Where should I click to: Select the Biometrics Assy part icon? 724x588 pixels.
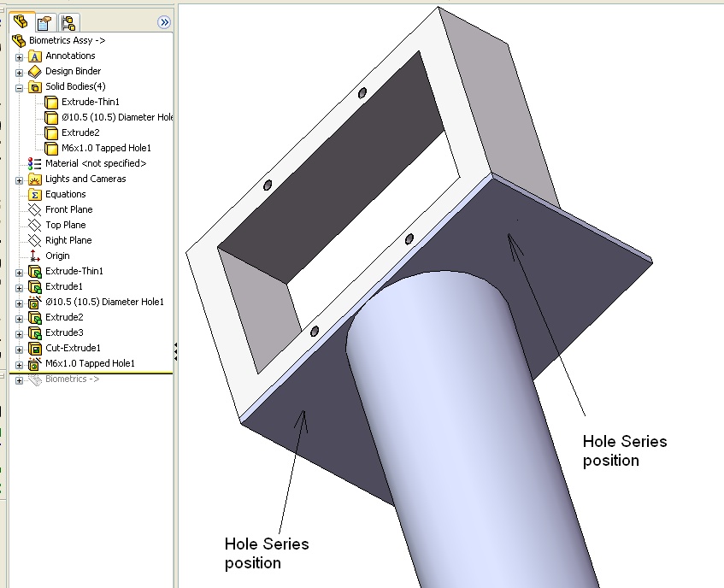19,41
